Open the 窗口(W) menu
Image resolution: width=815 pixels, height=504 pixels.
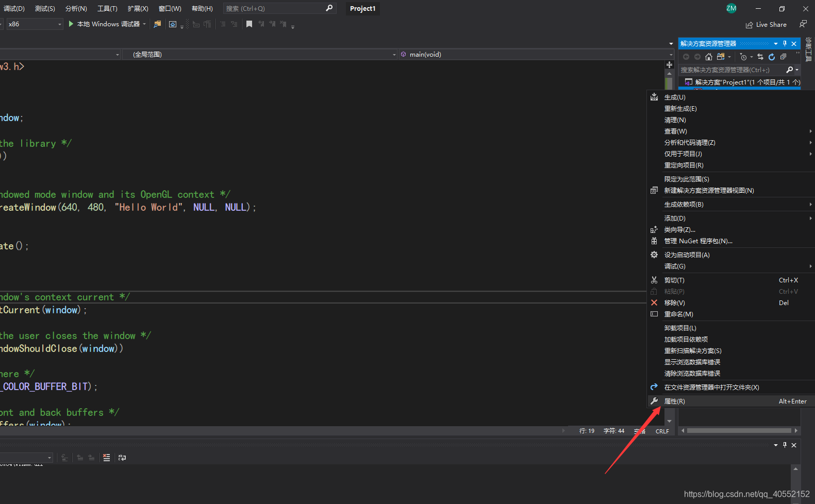[x=170, y=9]
